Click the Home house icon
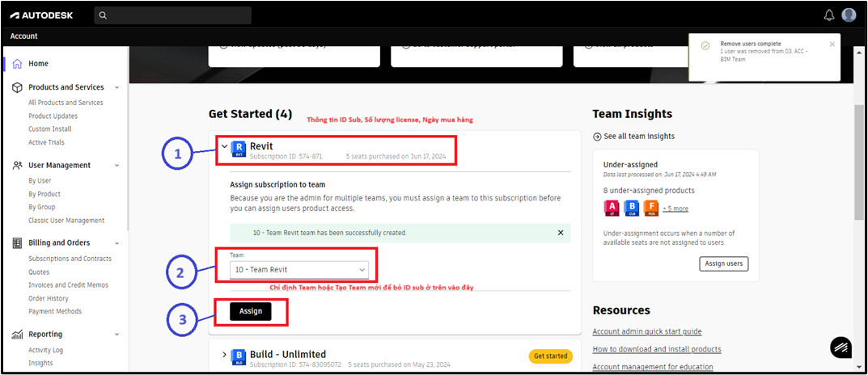Viewport: 868px width, 375px height. [x=17, y=64]
